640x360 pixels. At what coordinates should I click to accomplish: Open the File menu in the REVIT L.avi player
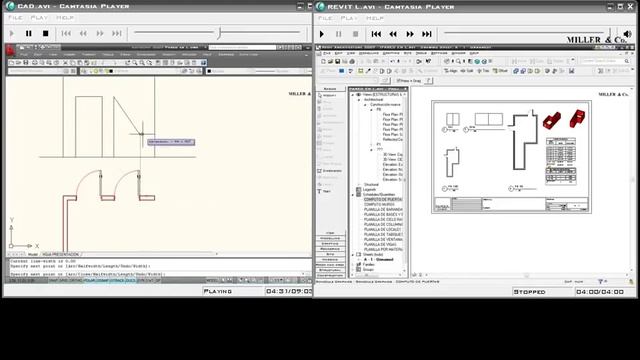coord(325,18)
